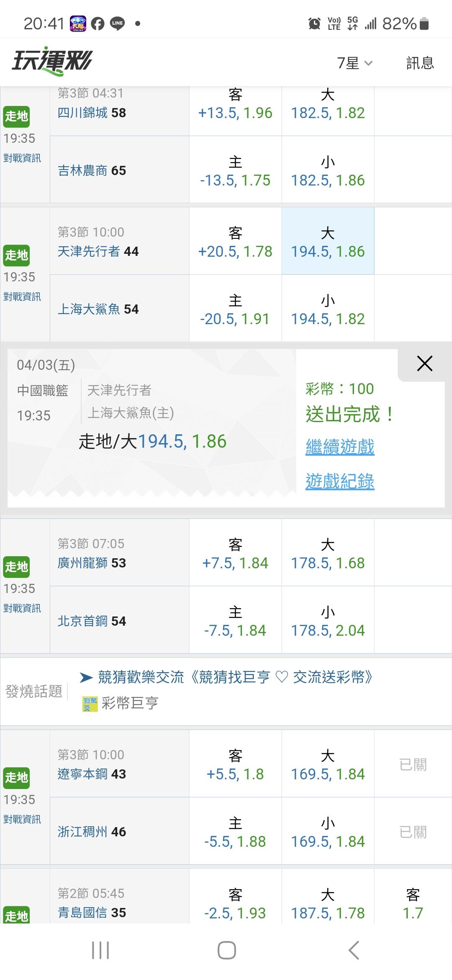Tap the Android recent apps button
This screenshot has height=980, width=452.
click(100, 950)
